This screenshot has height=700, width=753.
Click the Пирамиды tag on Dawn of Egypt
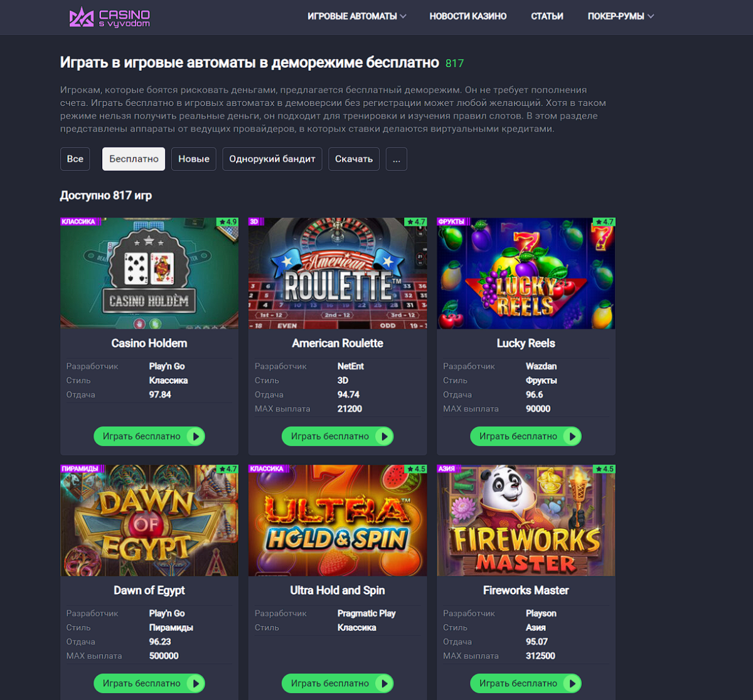click(80, 469)
